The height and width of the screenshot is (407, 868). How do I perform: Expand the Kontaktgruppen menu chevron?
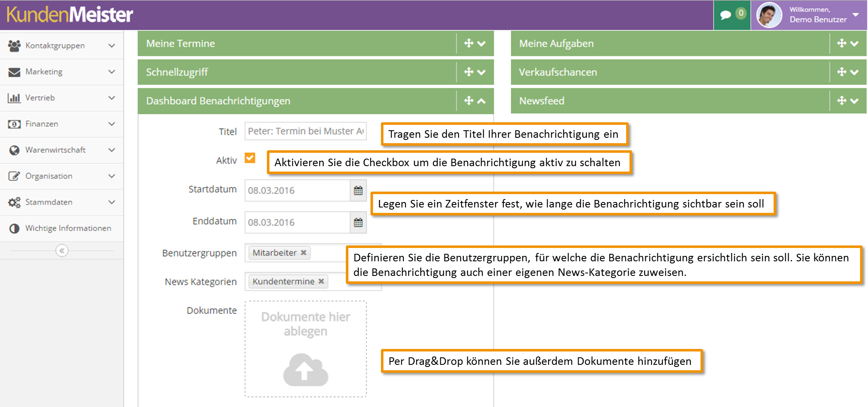pyautogui.click(x=112, y=46)
